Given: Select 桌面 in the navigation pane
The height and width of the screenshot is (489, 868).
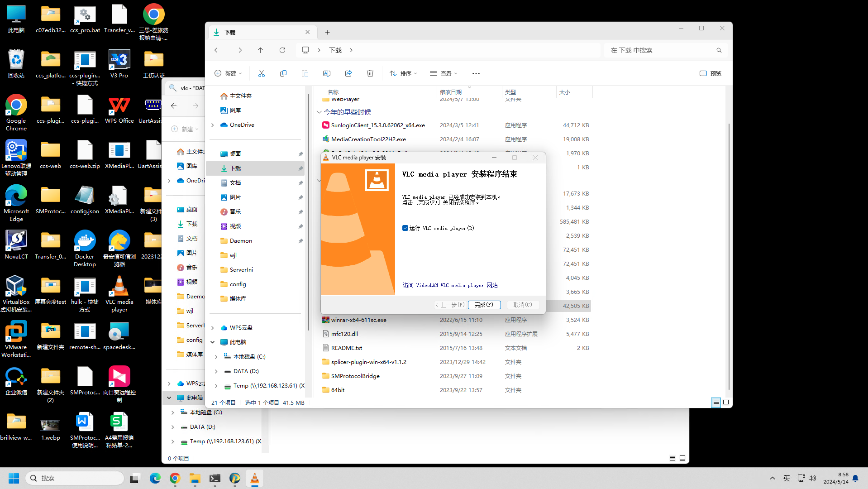Looking at the screenshot, I should click(x=230, y=154).
